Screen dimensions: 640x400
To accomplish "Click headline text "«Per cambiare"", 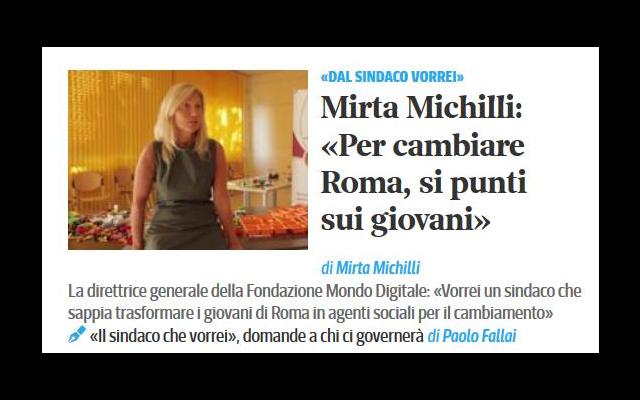I will 423,145.
